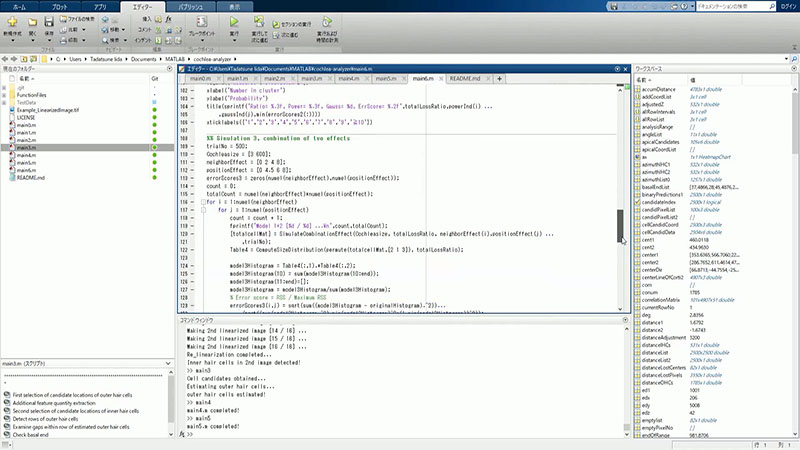Add a comment with the percent icon

pos(158,30)
